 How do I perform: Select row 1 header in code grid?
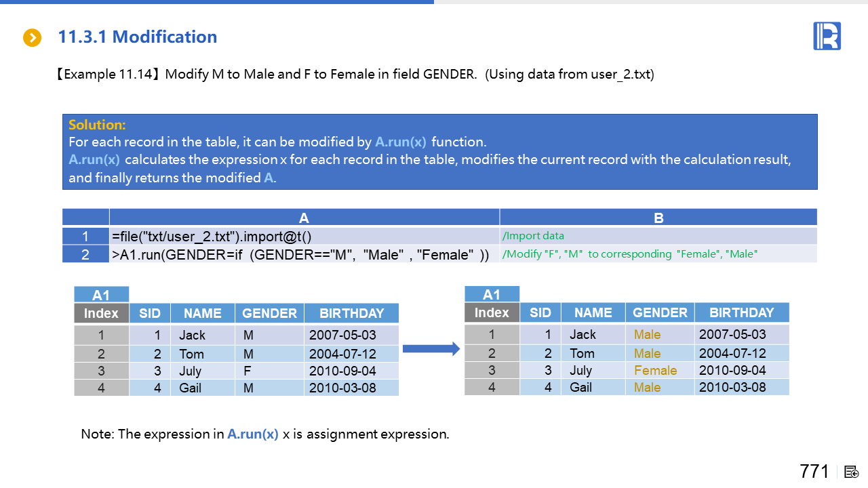pos(85,236)
